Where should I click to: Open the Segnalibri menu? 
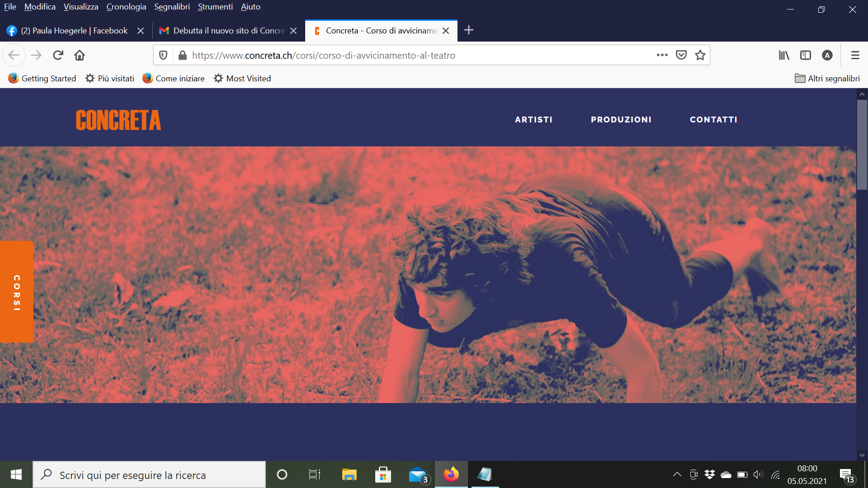point(172,7)
